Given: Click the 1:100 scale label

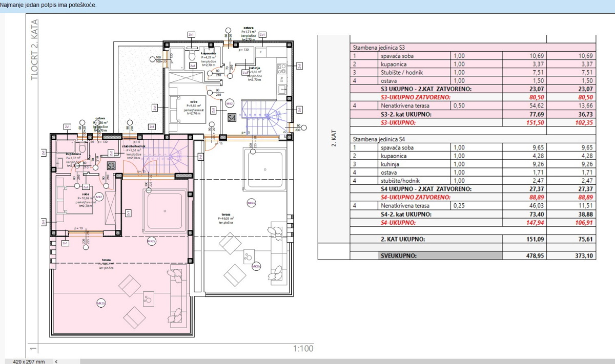Looking at the screenshot, I should (303, 349).
